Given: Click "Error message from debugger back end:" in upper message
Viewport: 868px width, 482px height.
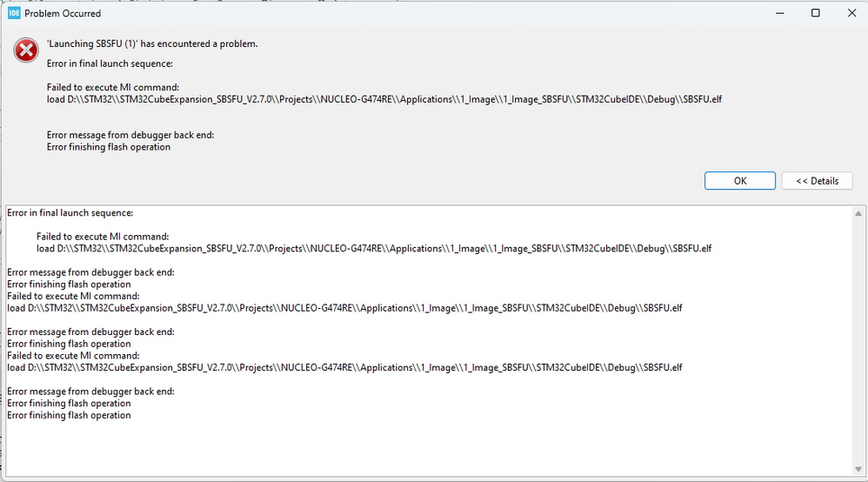Looking at the screenshot, I should (x=130, y=135).
